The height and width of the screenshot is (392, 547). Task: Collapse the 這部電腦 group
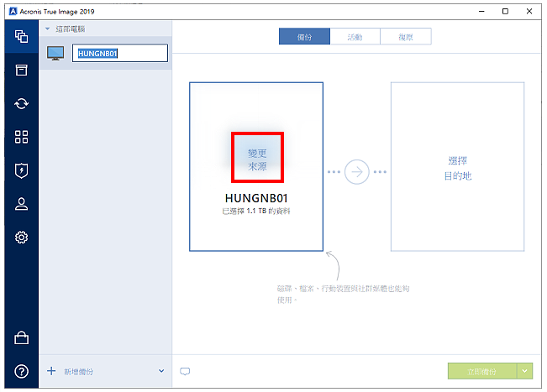click(47, 29)
